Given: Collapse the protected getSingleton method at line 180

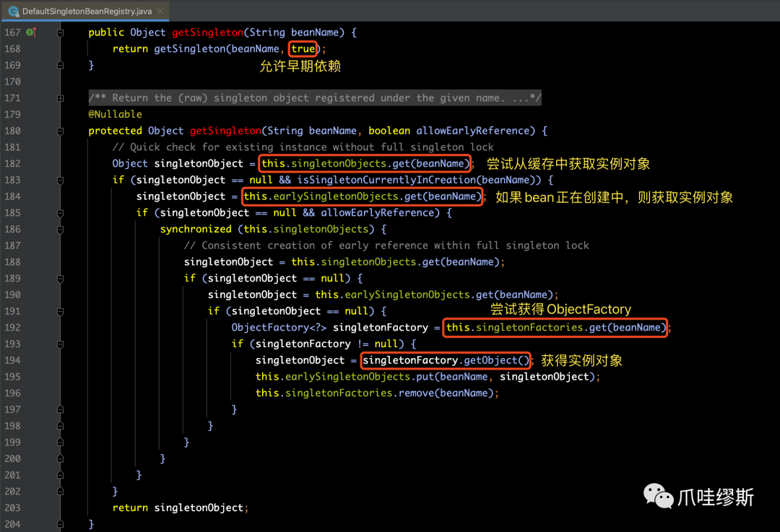Looking at the screenshot, I should [x=60, y=131].
